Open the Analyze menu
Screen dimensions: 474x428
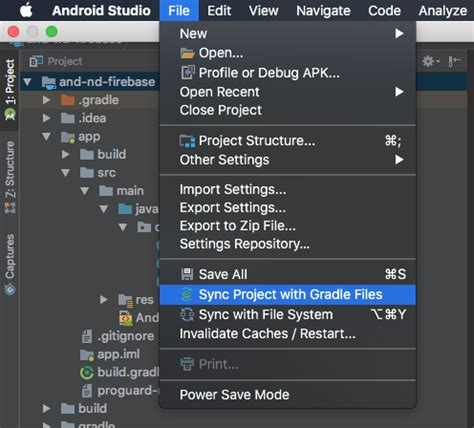pos(443,11)
